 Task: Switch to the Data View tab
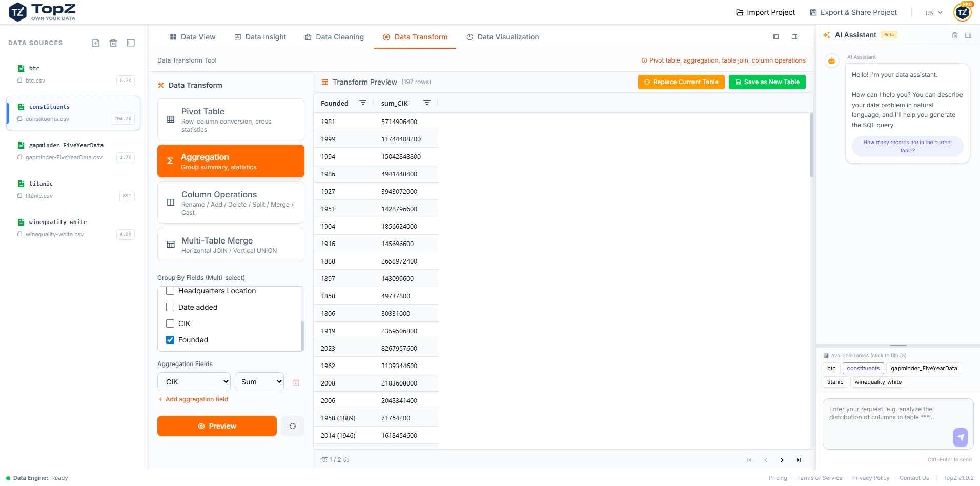tap(193, 37)
